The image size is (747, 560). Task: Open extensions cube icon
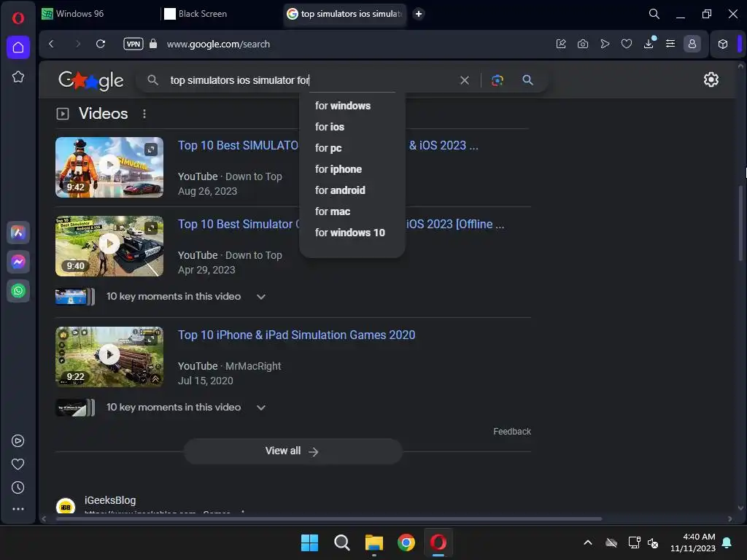point(723,44)
